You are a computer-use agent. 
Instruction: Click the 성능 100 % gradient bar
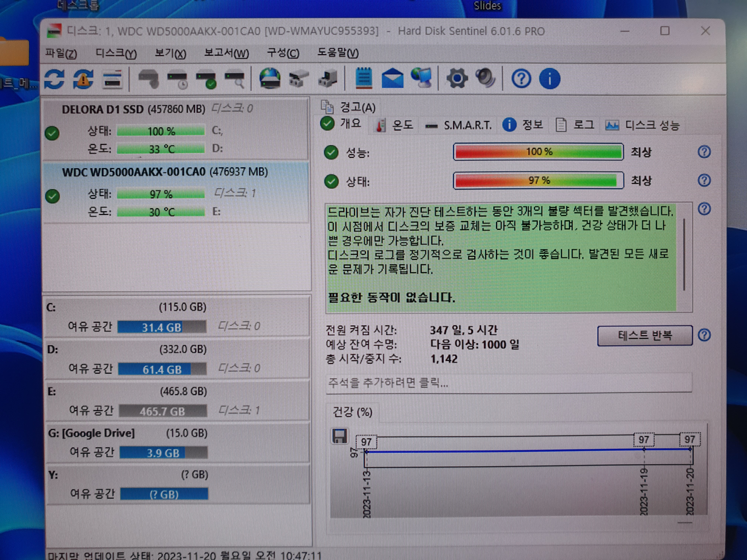coord(538,152)
